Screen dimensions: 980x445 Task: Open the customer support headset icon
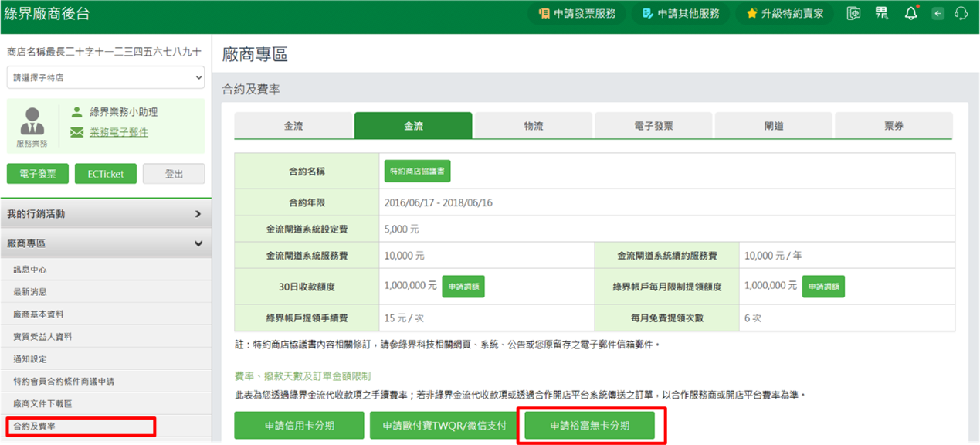pos(961,13)
